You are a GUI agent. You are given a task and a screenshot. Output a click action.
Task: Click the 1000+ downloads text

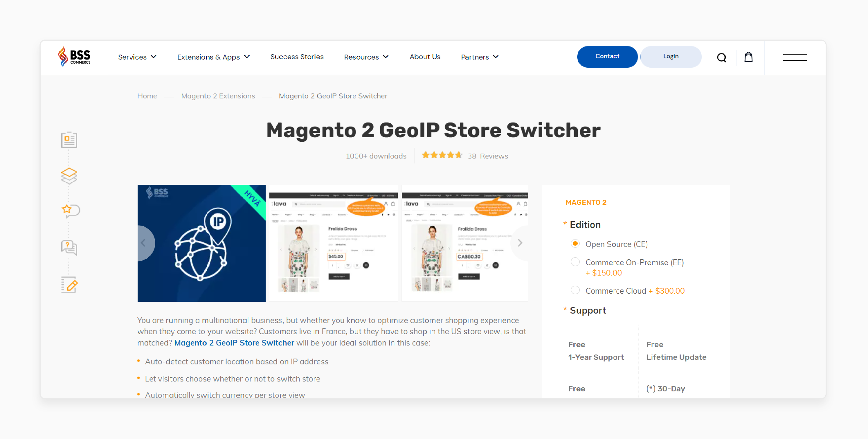[x=376, y=156]
